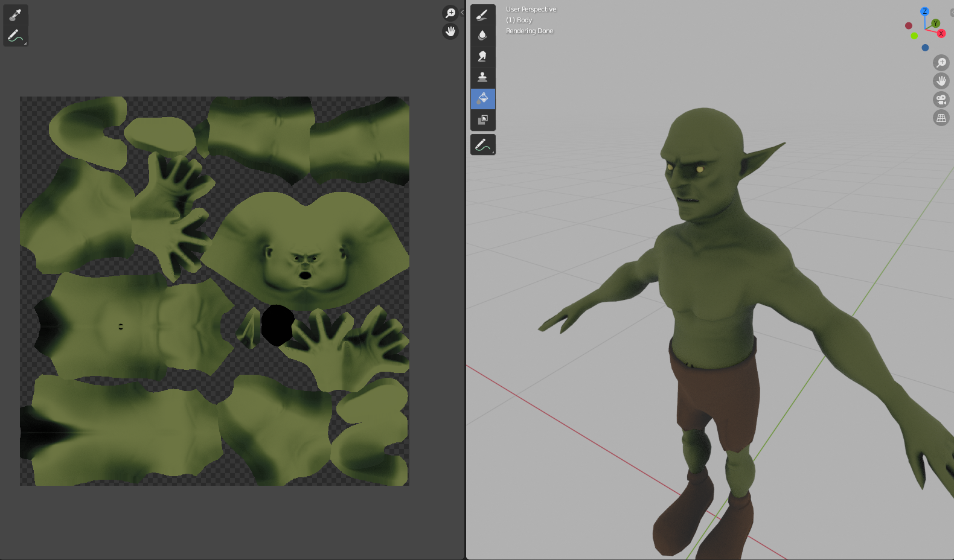Select the Mask tool
This screenshot has width=954, height=560.
[482, 120]
